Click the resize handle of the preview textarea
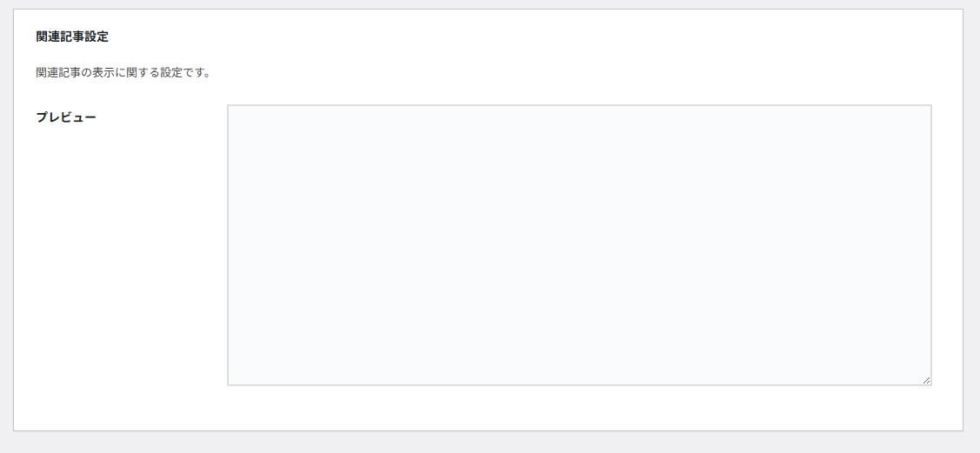 pos(926,380)
